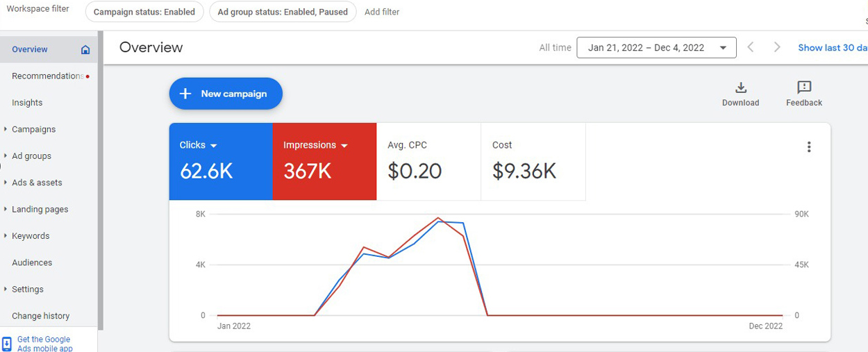The height and width of the screenshot is (352, 868).
Task: Select the Avg. CPC metric card
Action: (428, 162)
